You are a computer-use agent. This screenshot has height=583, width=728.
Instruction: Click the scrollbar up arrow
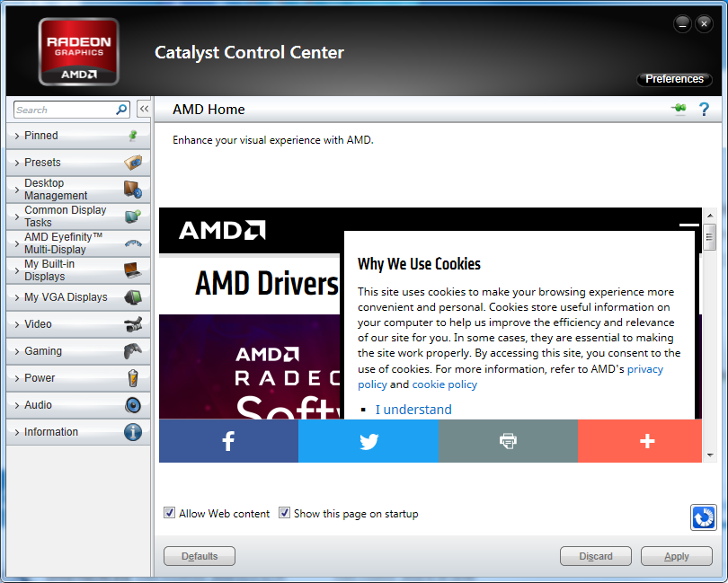click(710, 216)
